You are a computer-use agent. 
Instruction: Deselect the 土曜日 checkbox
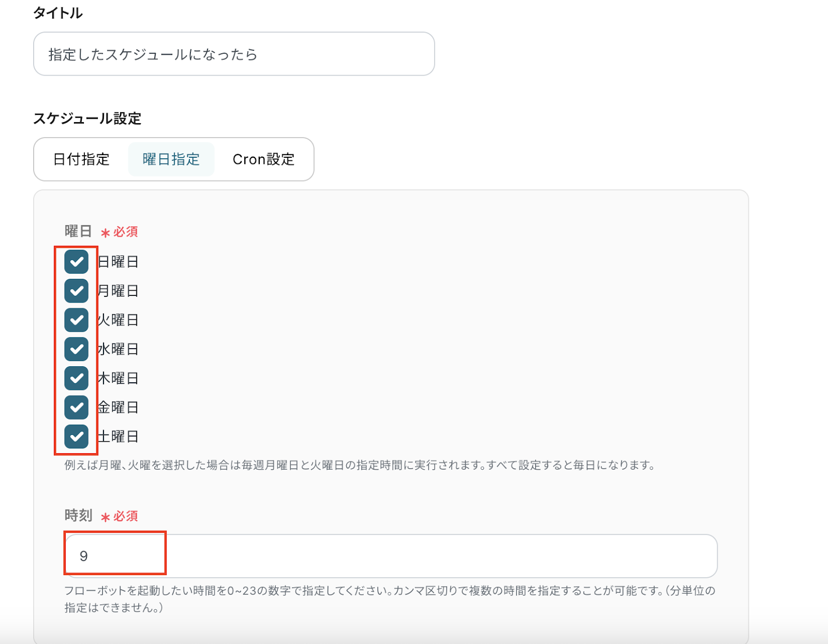coord(77,436)
